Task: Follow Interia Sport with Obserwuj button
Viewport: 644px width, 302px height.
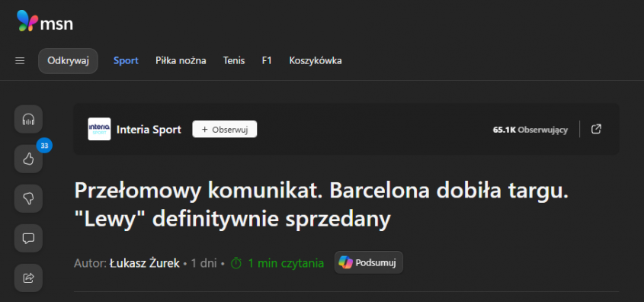Action: coord(225,129)
